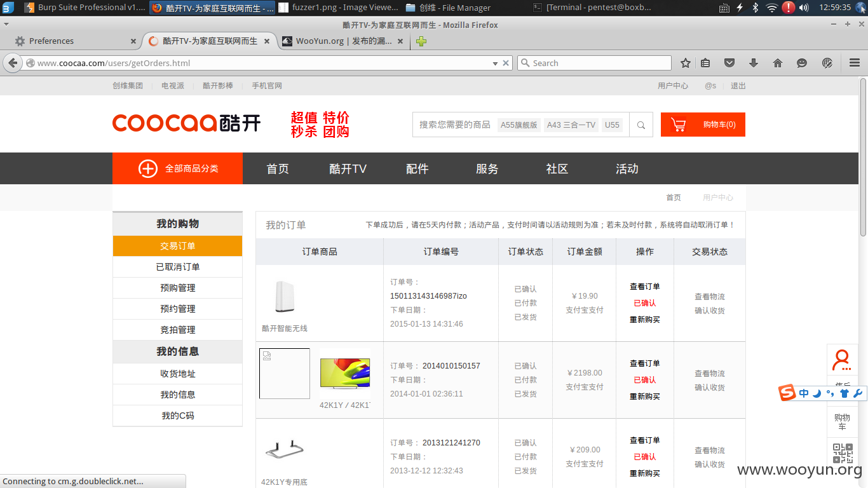Click 退出 to log out

click(x=738, y=86)
